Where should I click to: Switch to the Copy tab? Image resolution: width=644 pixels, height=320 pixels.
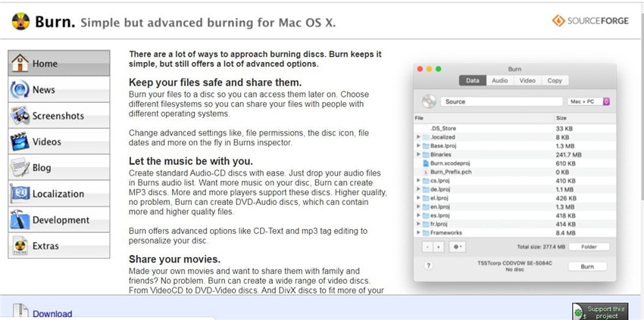coord(555,80)
